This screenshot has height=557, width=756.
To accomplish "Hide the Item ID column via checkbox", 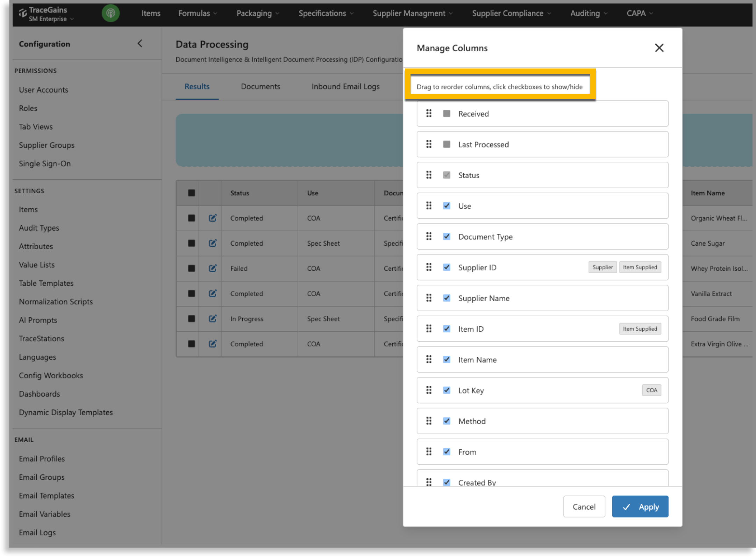I will point(447,329).
